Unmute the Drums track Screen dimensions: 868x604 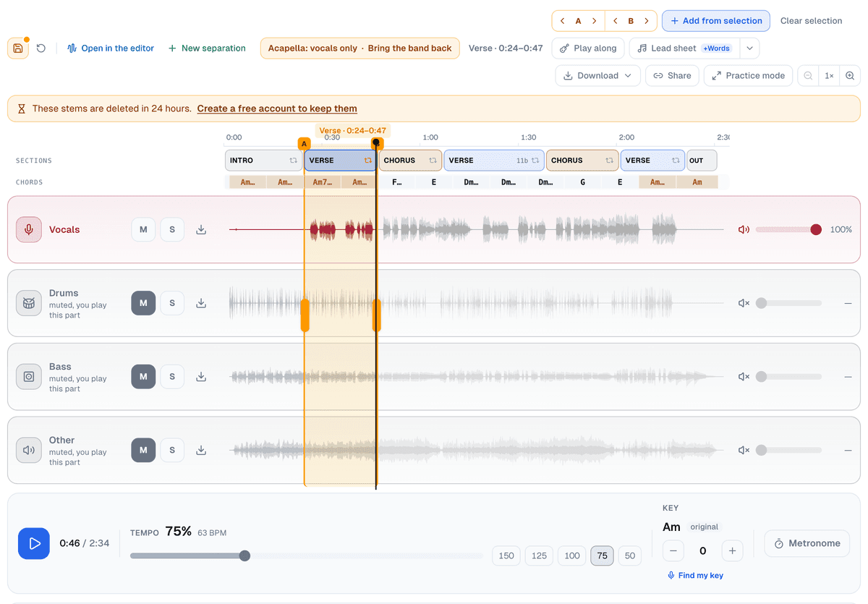(x=143, y=303)
